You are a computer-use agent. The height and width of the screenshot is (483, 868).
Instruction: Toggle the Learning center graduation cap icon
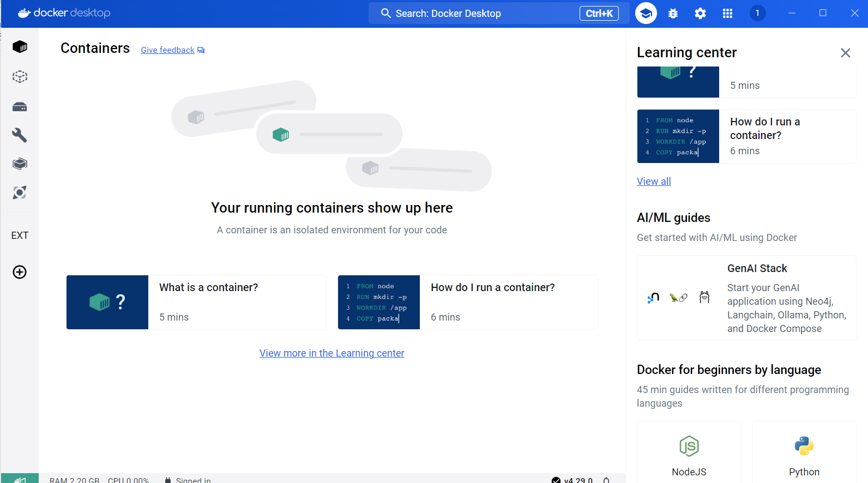click(x=646, y=13)
